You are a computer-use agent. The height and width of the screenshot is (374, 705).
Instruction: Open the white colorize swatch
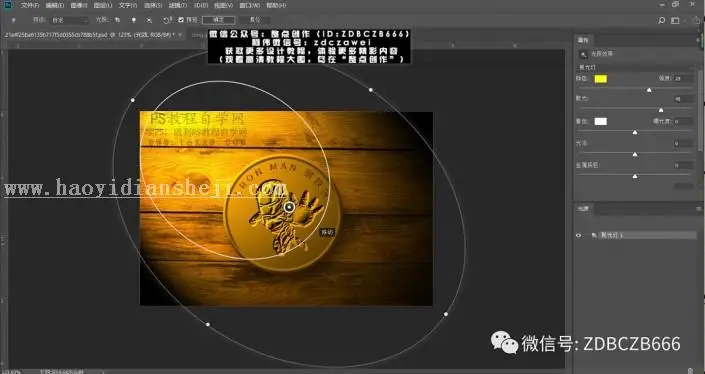point(601,121)
